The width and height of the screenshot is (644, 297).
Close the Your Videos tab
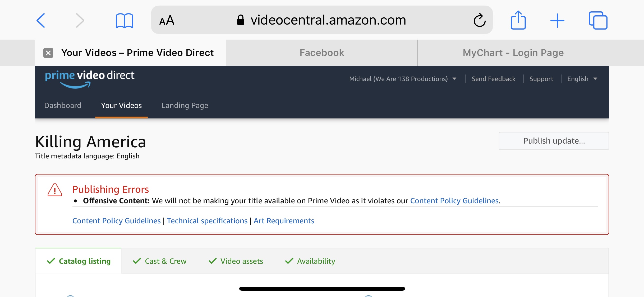[x=48, y=53]
